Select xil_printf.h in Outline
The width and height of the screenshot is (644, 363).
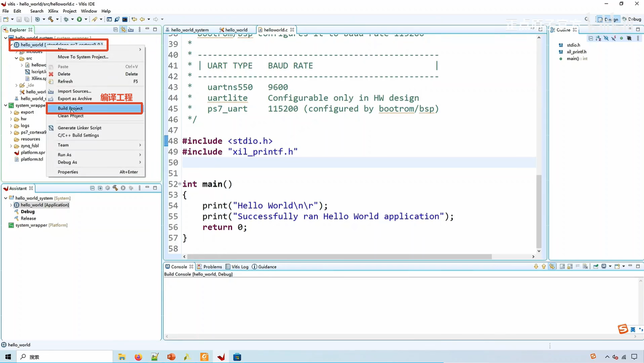(576, 52)
